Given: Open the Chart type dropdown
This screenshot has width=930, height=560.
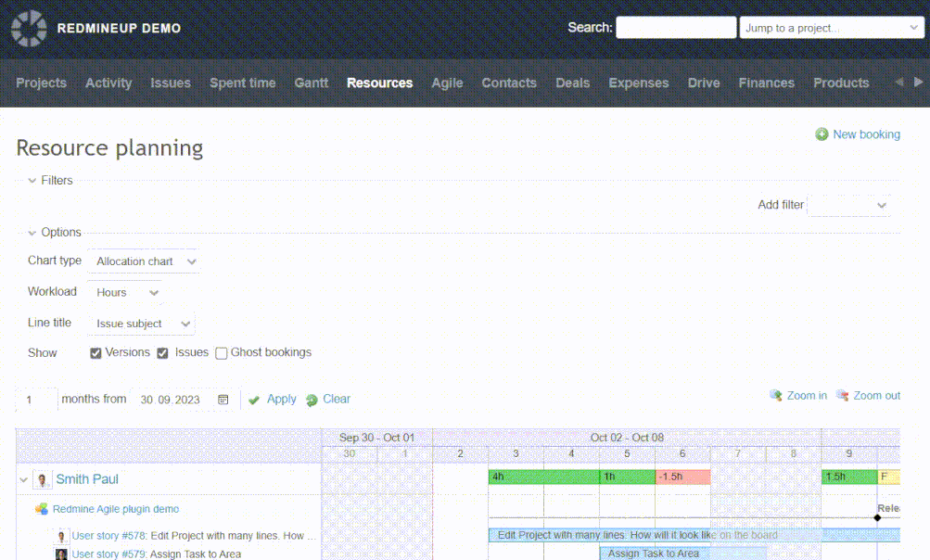Looking at the screenshot, I should (x=143, y=261).
